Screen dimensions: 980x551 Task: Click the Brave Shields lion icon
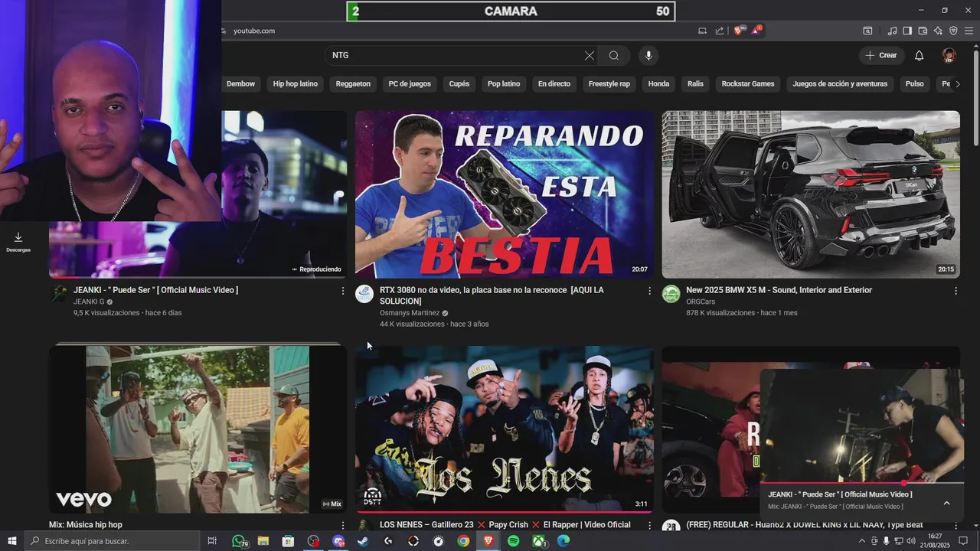(x=739, y=31)
